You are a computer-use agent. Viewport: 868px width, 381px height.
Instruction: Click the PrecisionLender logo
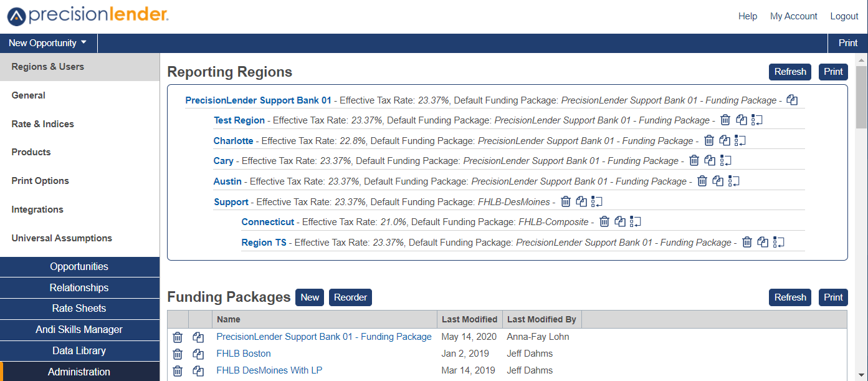point(88,16)
